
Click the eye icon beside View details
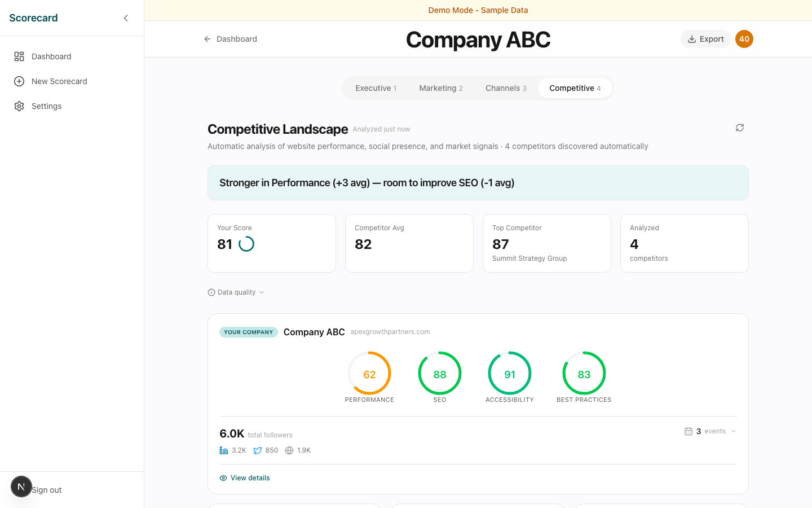click(223, 478)
